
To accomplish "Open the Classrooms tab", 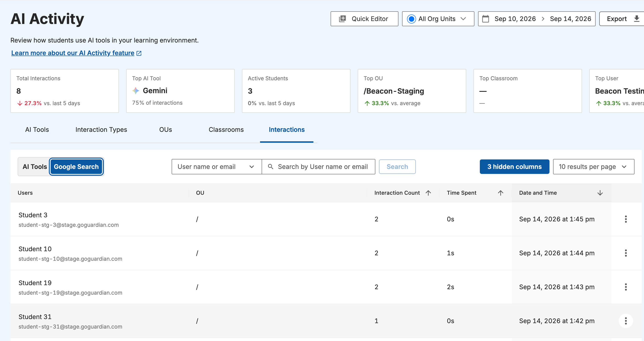I will point(226,130).
